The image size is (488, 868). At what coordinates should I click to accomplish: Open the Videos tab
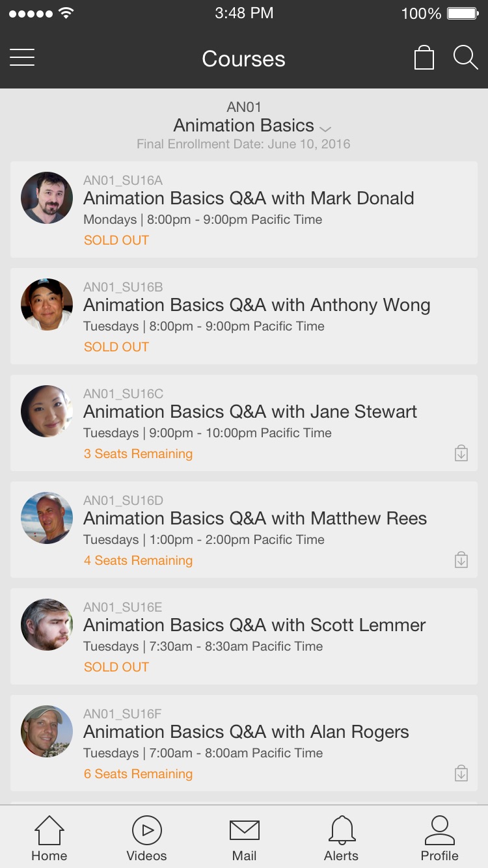(x=147, y=839)
